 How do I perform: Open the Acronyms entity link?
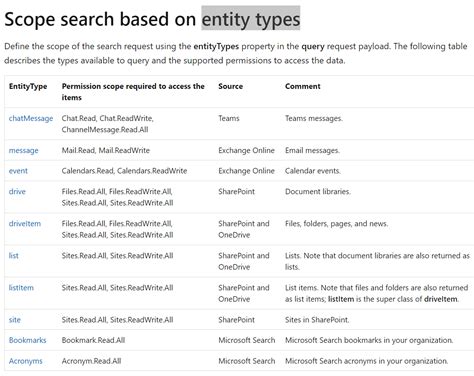(26, 361)
